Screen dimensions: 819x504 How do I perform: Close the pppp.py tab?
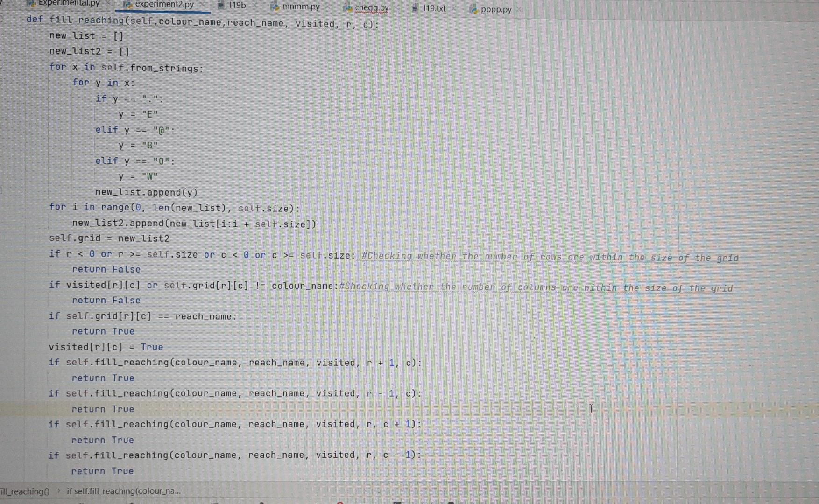tap(518, 10)
